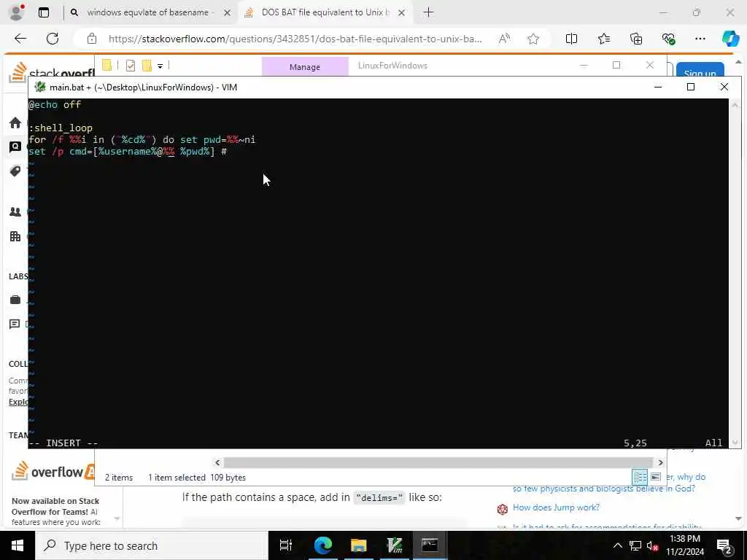Click the Sign up button
Viewport: 747px width, 560px height.
[700, 71]
